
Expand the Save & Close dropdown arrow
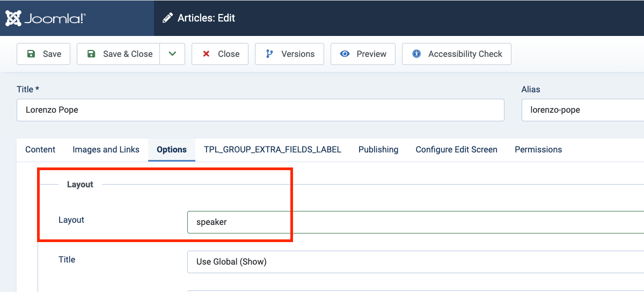pos(172,54)
